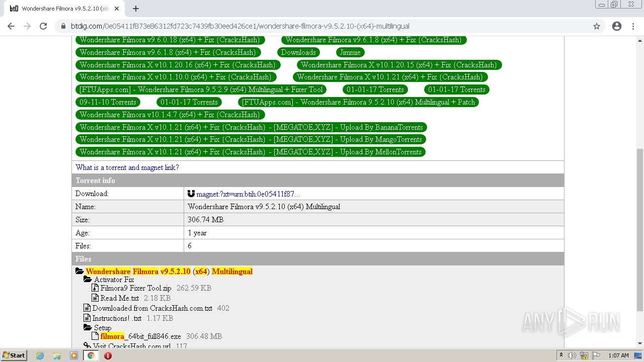Screen dimensions: 644x362
Task: Select Activator Fix folder name
Action: pos(114,280)
